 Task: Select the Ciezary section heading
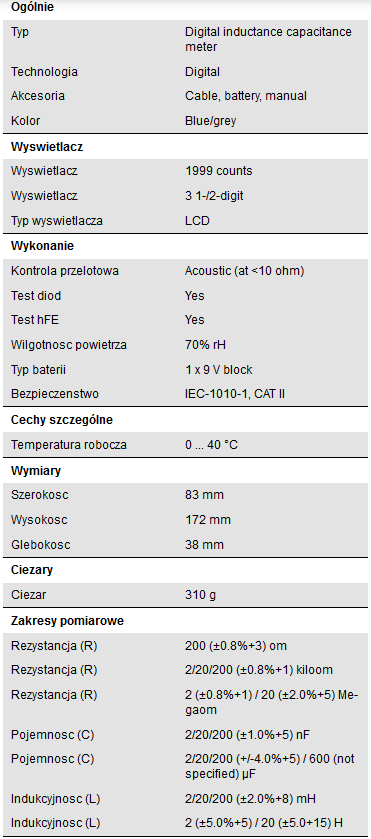[32, 570]
